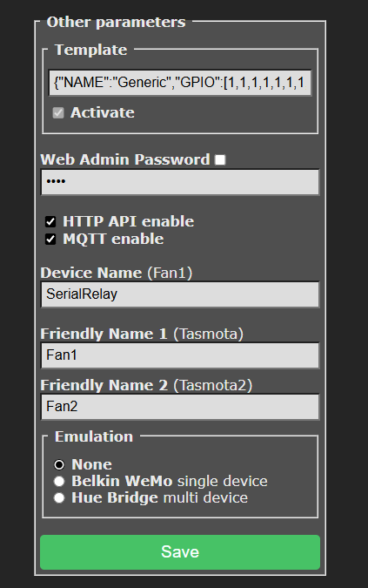Toggle the Activate template checkbox

[x=58, y=113]
